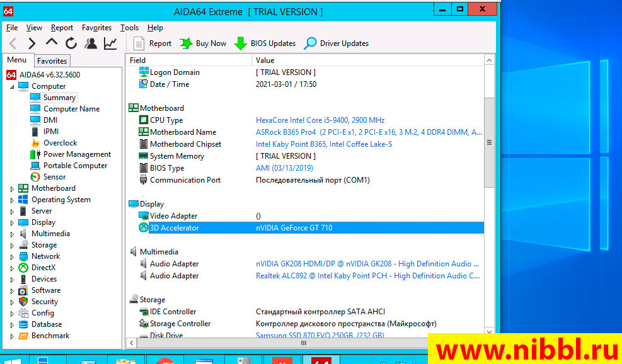Click the Date / Time clock icon
The width and height of the screenshot is (622, 364).
click(x=143, y=84)
